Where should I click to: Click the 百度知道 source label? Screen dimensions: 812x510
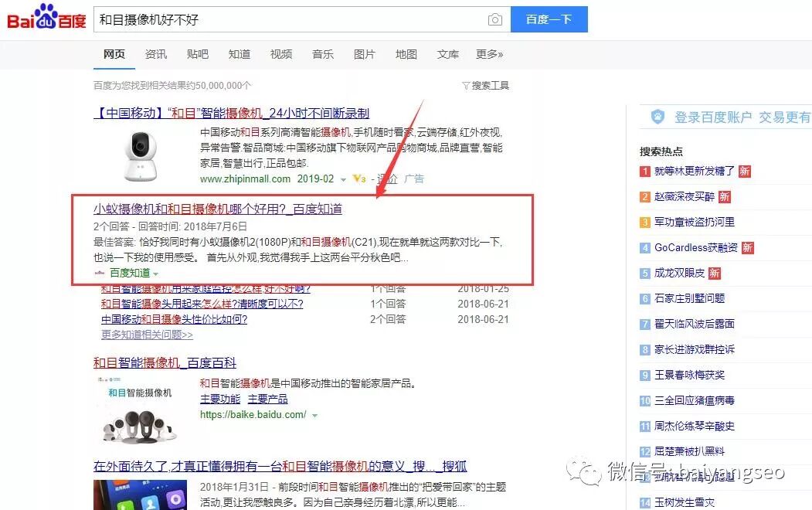coord(130,273)
